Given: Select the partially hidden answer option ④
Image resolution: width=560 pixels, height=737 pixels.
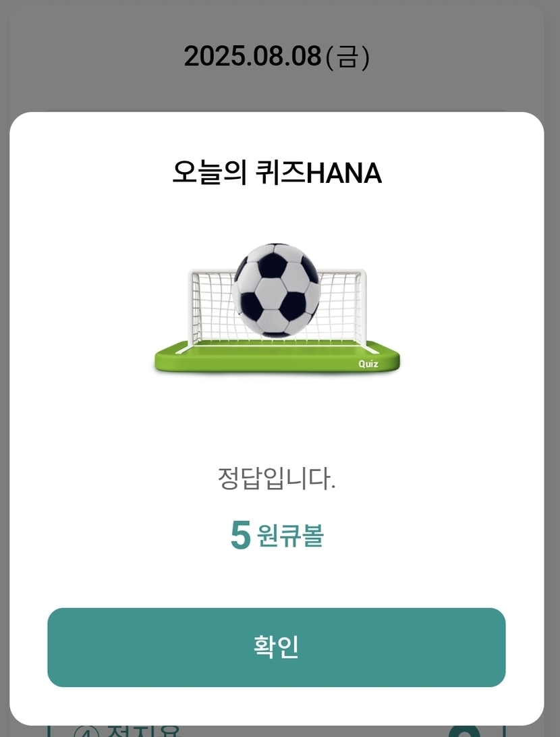Looking at the screenshot, I should (128, 731).
